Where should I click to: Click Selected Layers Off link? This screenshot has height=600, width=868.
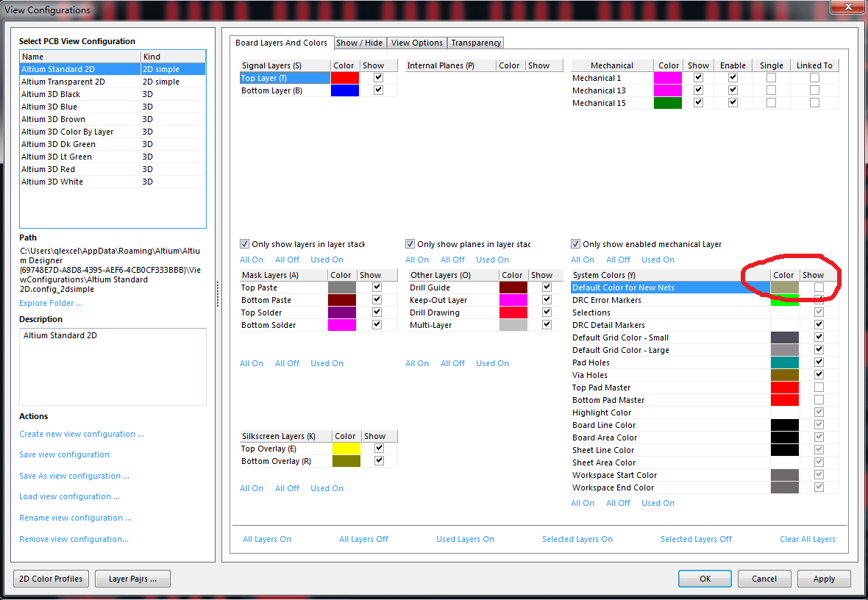[x=696, y=538]
